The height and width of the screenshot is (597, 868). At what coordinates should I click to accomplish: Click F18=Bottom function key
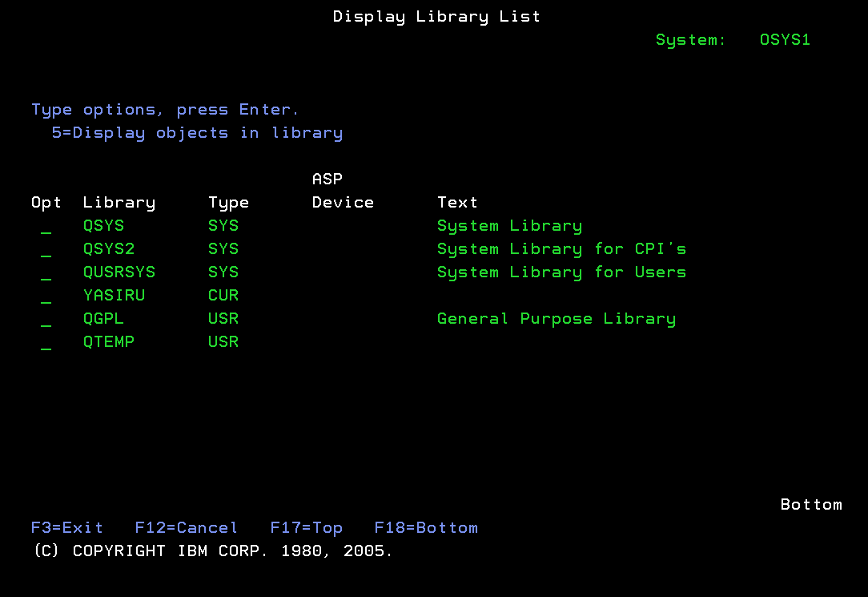[x=426, y=528]
